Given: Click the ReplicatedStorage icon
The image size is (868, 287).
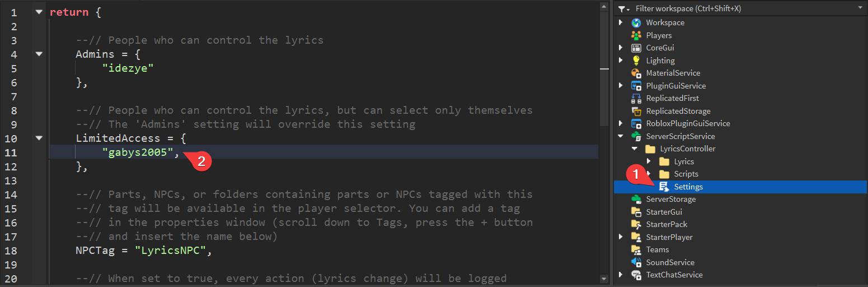Looking at the screenshot, I should point(636,111).
